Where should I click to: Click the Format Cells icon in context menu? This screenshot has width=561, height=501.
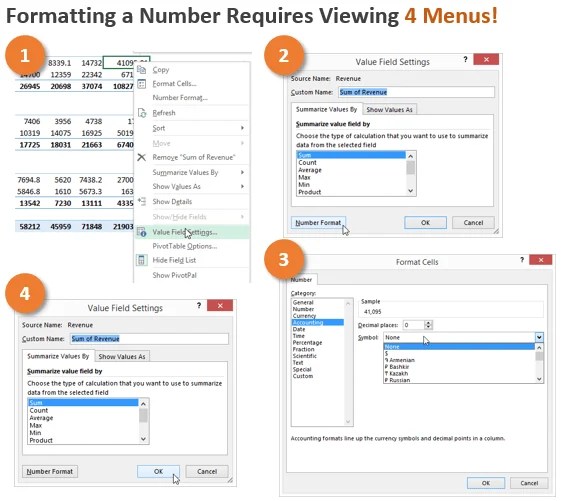142,84
